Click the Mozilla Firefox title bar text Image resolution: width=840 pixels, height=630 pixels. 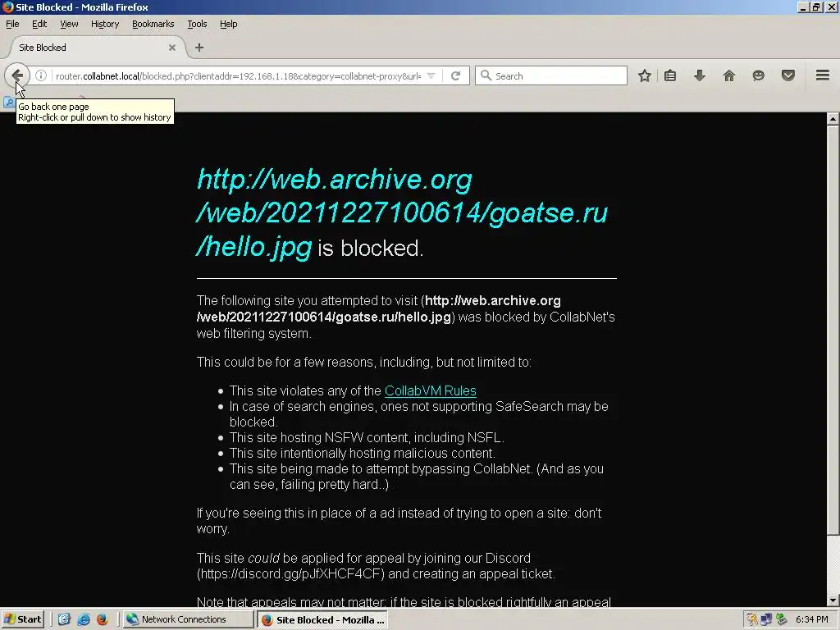[x=82, y=7]
